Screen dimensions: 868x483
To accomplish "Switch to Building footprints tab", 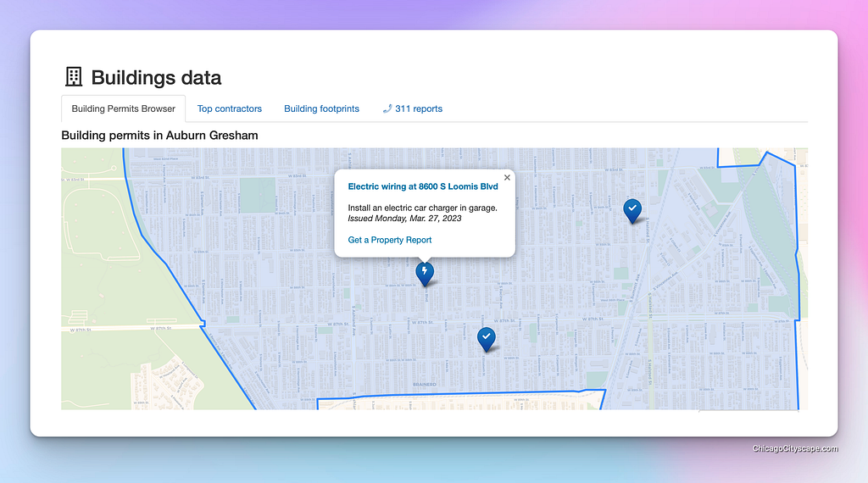I will (x=321, y=108).
